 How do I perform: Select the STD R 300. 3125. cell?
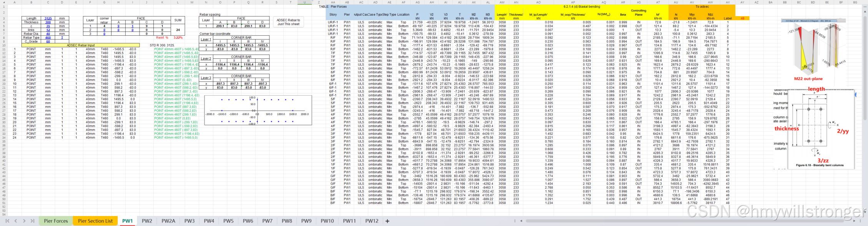tap(162, 45)
